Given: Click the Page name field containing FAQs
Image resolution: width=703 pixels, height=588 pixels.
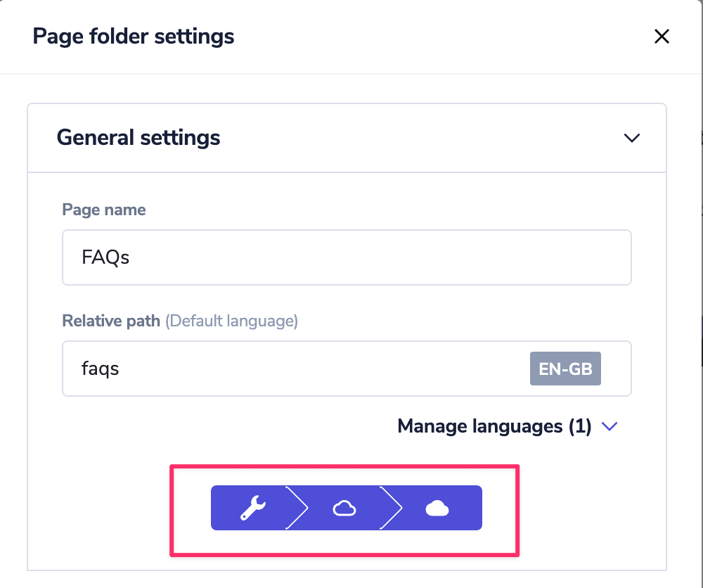Looking at the screenshot, I should coord(347,257).
